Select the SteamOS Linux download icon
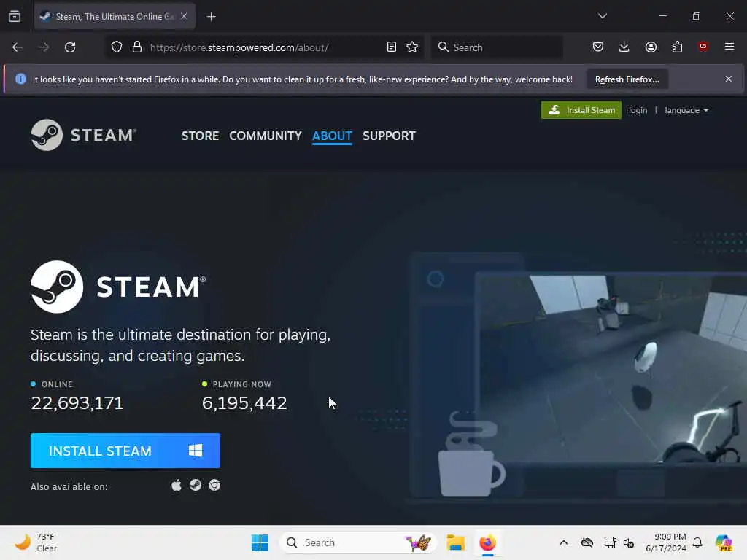Screen dimensions: 747x560 196,485
